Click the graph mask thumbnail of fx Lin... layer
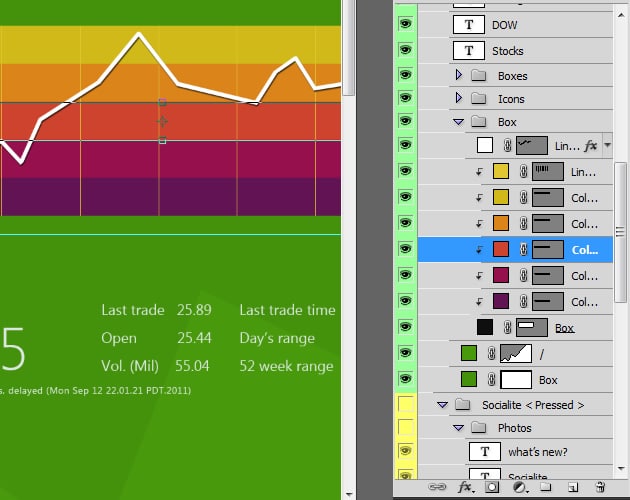The width and height of the screenshot is (630, 500). pyautogui.click(x=532, y=145)
